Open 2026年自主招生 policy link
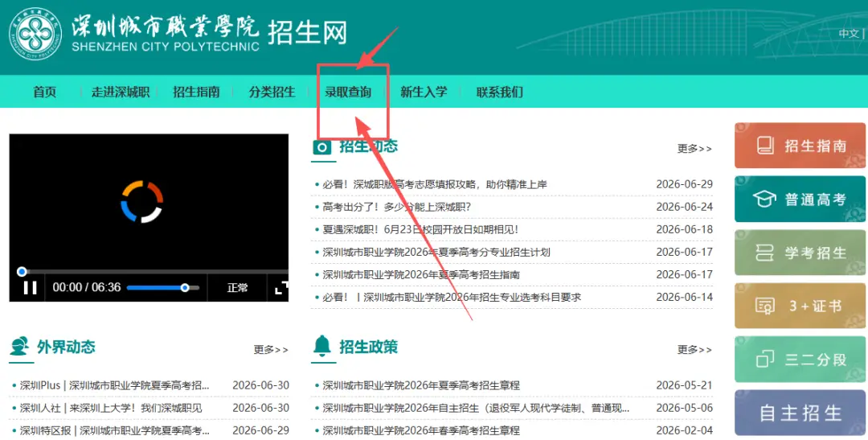This screenshot has height=440, width=868. point(476,409)
